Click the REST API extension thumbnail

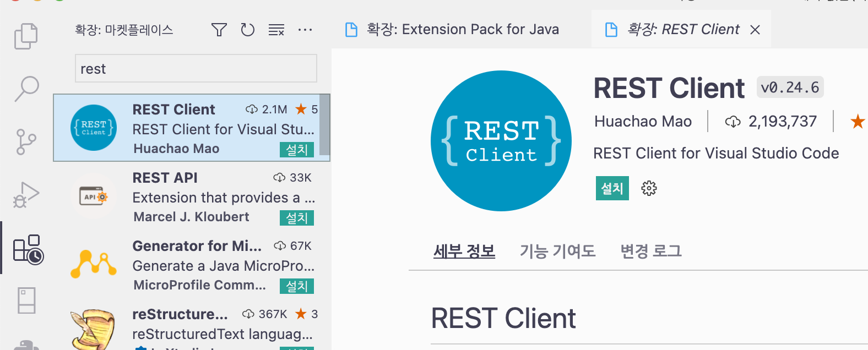pos(94,196)
